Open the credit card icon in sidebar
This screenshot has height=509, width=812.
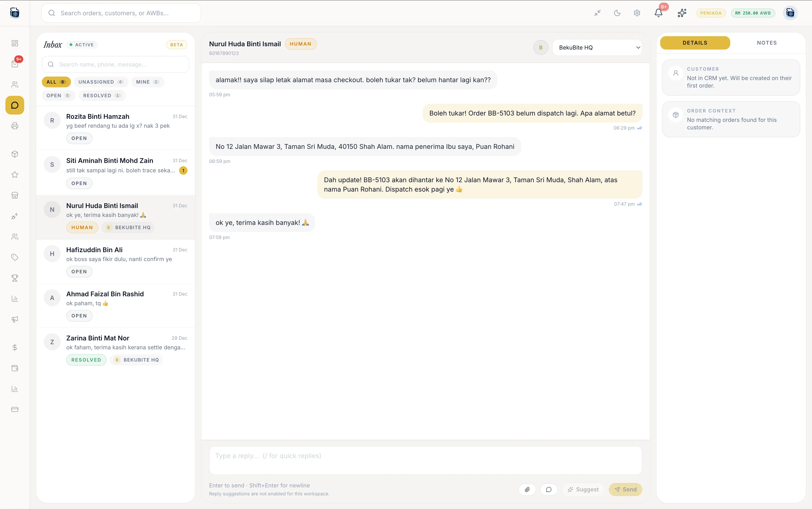pyautogui.click(x=15, y=409)
